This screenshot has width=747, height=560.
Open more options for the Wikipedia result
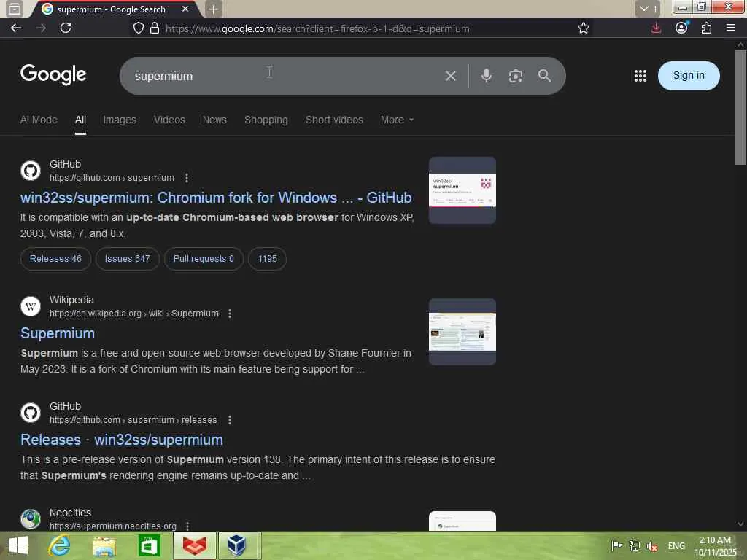pos(230,314)
